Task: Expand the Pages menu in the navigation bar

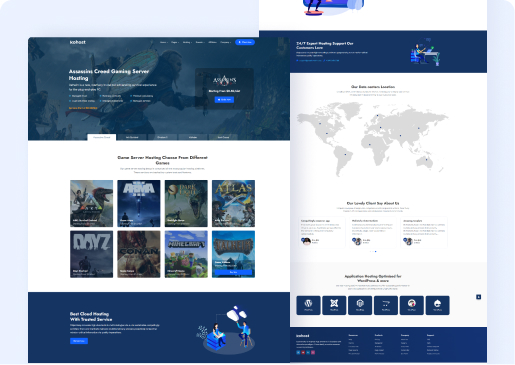Action: tap(175, 42)
